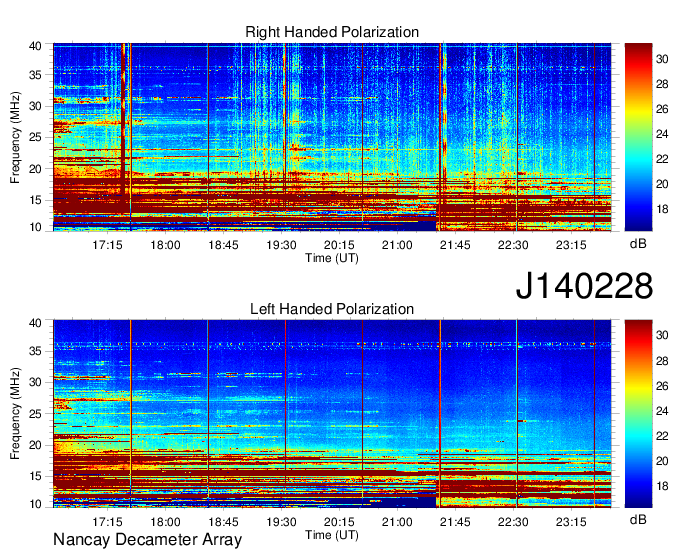This screenshot has height=552, width=680.
Task: Click the 21:00 time tick under the Right Handed plot
Action: pos(397,245)
